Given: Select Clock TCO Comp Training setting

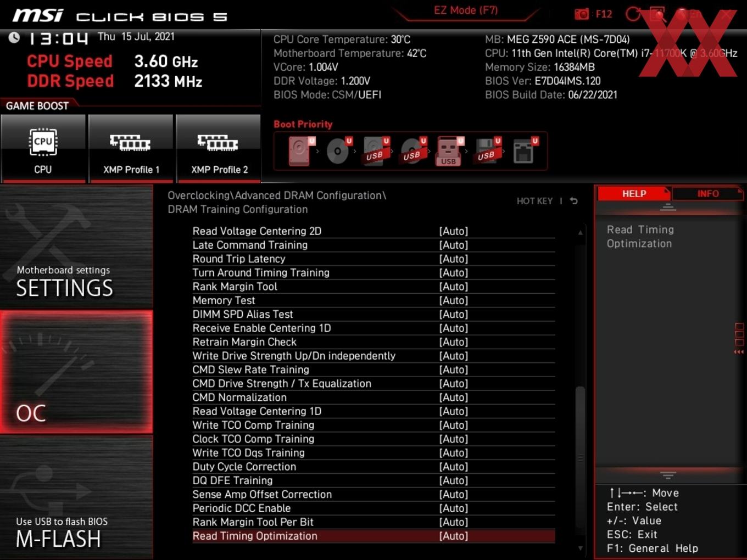Looking at the screenshot, I should point(374,439).
